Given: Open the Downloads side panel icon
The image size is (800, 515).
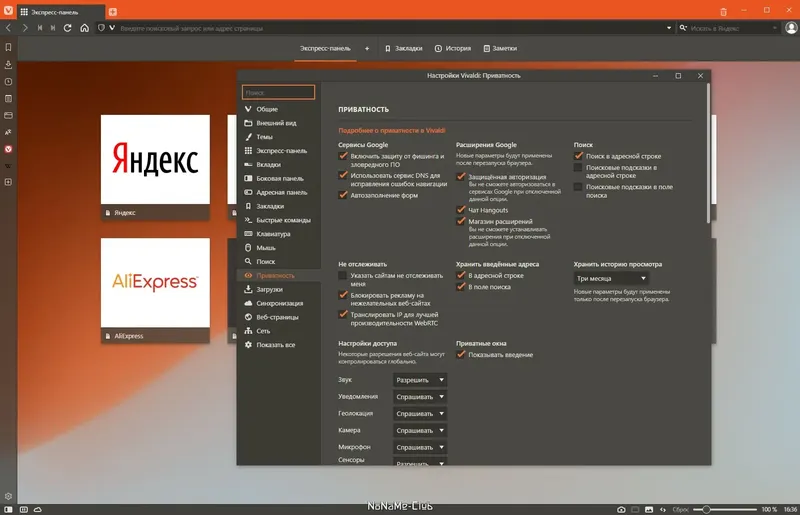Looking at the screenshot, I should [8, 64].
